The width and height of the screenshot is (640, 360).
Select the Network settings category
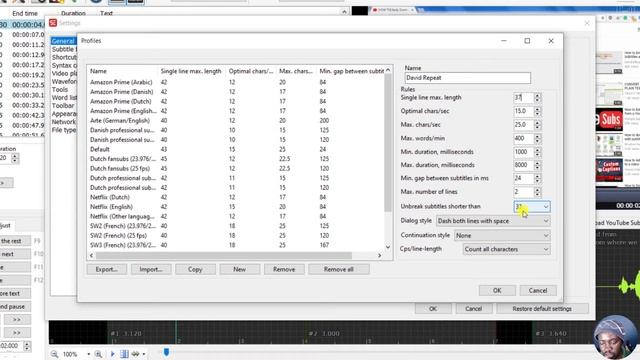pyautogui.click(x=64, y=122)
